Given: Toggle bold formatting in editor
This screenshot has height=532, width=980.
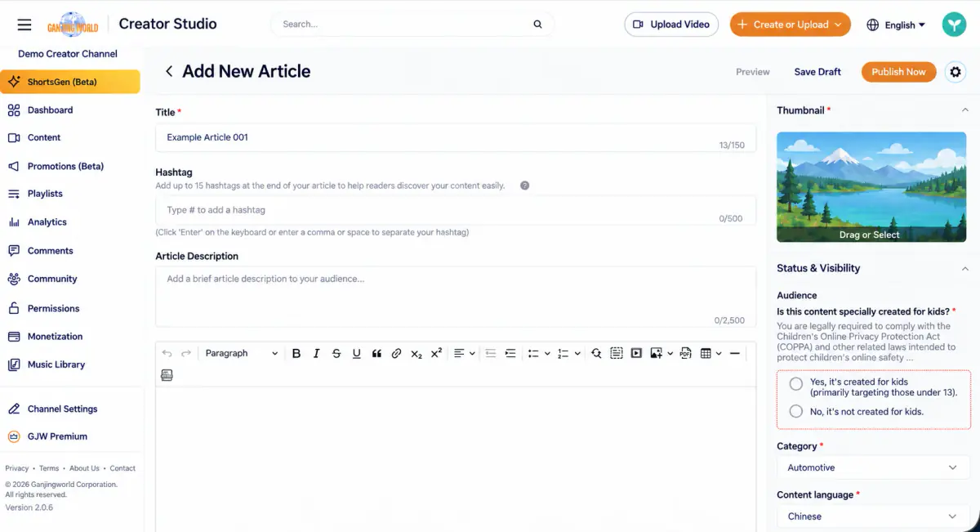Looking at the screenshot, I should 296,353.
